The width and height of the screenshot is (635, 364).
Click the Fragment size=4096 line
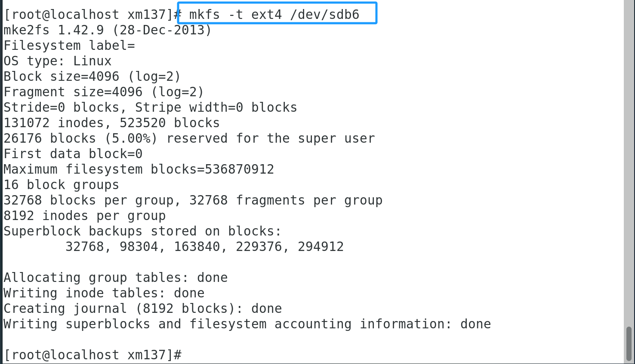point(104,92)
